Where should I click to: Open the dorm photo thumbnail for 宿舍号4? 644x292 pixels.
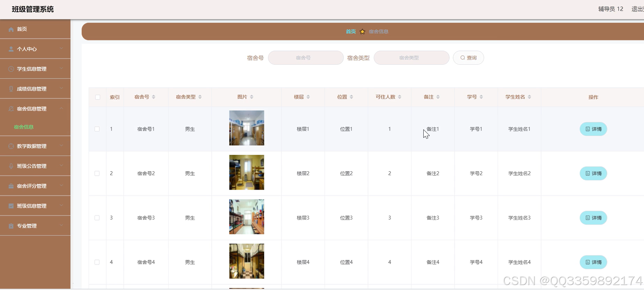[247, 261]
